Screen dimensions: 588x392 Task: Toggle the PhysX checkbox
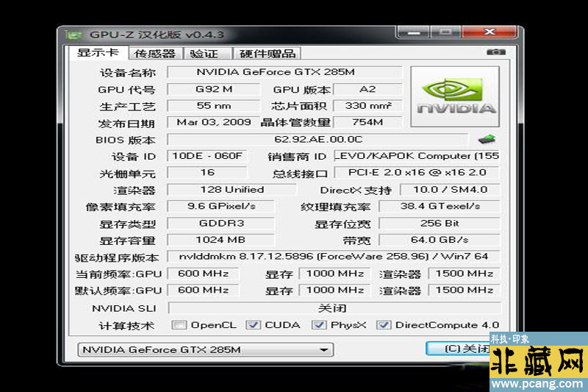pyautogui.click(x=319, y=325)
